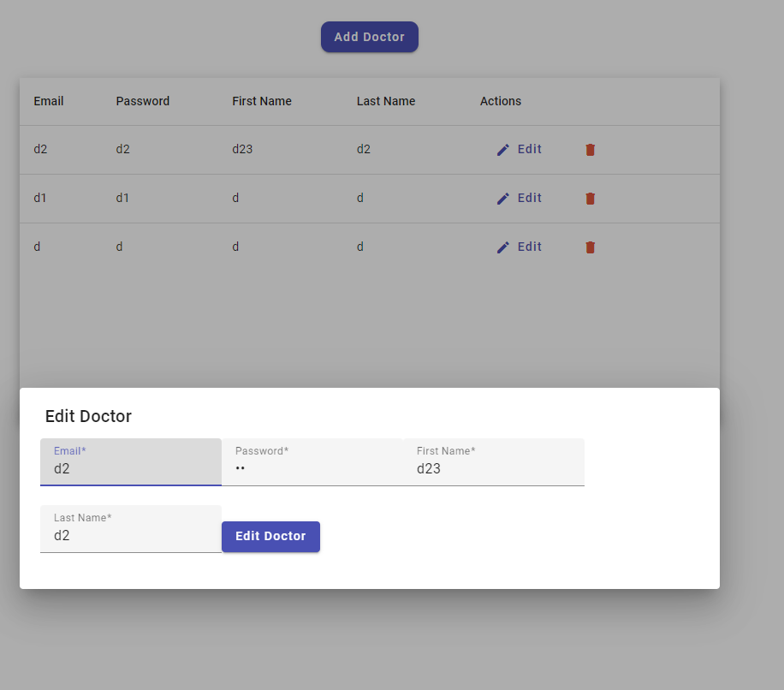Click the delete trash icon on the d1 row
This screenshot has width=784, height=690.
point(590,198)
